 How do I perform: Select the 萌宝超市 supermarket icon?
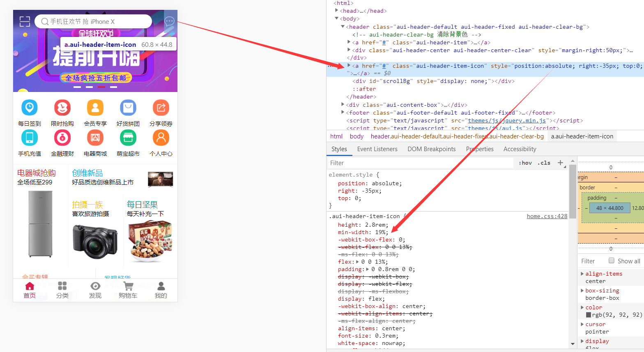(128, 138)
